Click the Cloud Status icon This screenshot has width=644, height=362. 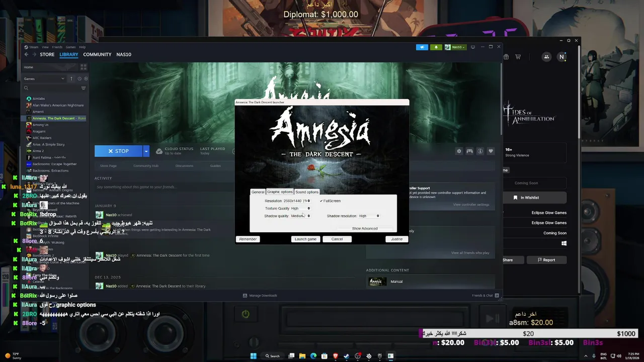tap(159, 151)
